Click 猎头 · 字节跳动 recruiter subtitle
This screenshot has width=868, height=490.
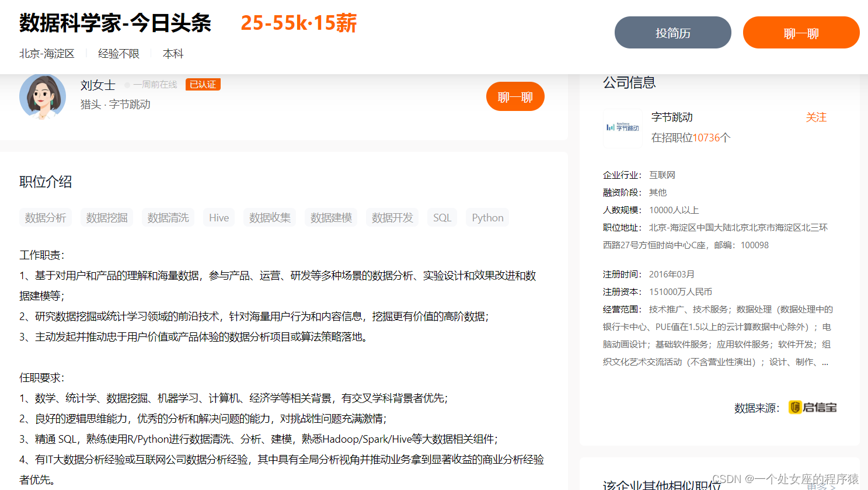tap(116, 105)
